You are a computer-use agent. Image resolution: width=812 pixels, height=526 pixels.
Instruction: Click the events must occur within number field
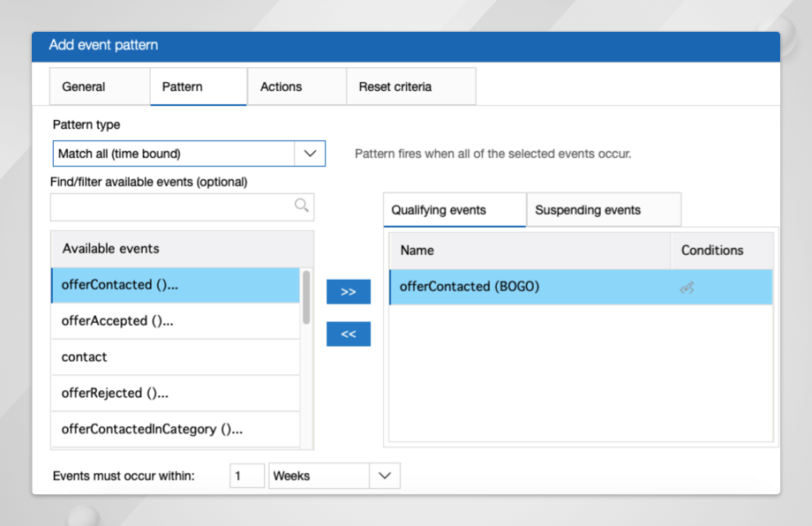pyautogui.click(x=247, y=476)
